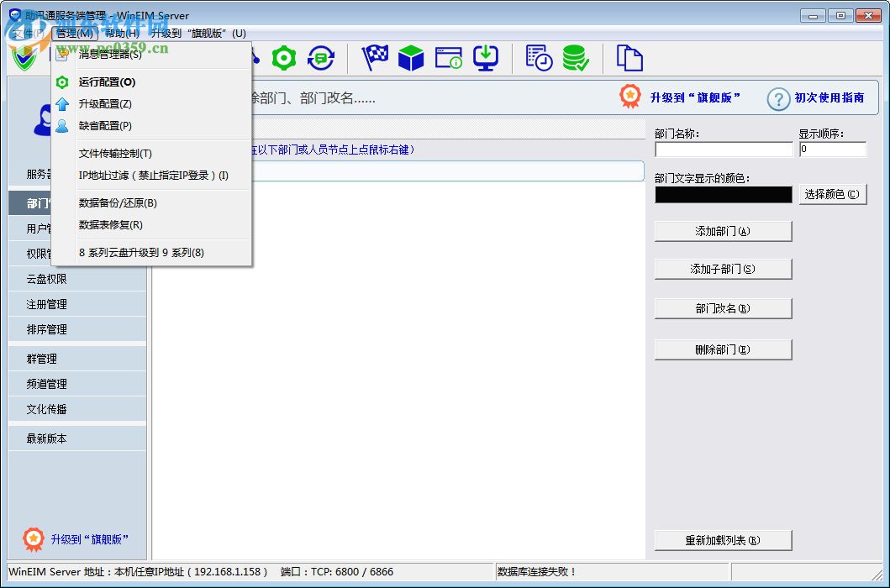
Task: Click the medal icon next to 升级到"旗舰版" in sidebar
Action: coord(34,539)
